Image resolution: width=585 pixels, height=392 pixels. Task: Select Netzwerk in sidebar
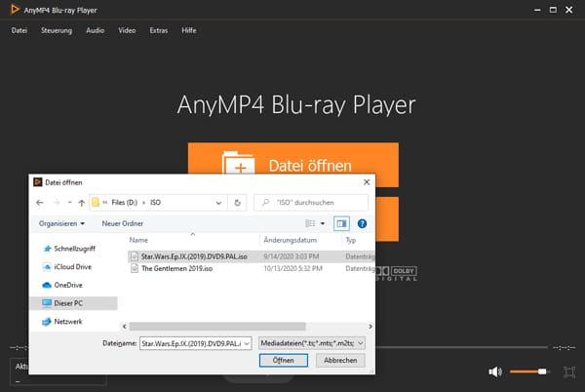point(68,322)
